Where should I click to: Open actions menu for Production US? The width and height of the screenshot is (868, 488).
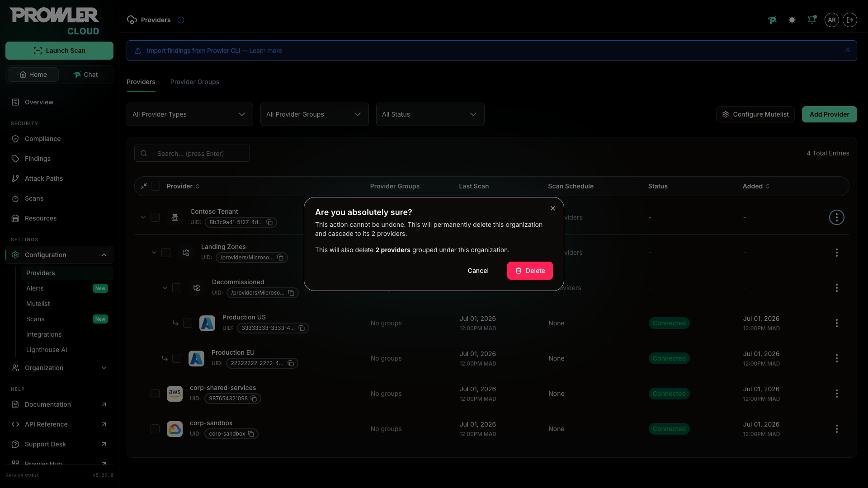[837, 323]
